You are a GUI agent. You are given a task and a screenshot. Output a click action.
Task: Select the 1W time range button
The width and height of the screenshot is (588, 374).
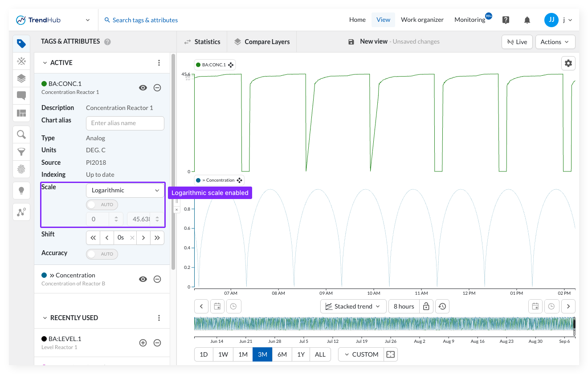coord(223,354)
